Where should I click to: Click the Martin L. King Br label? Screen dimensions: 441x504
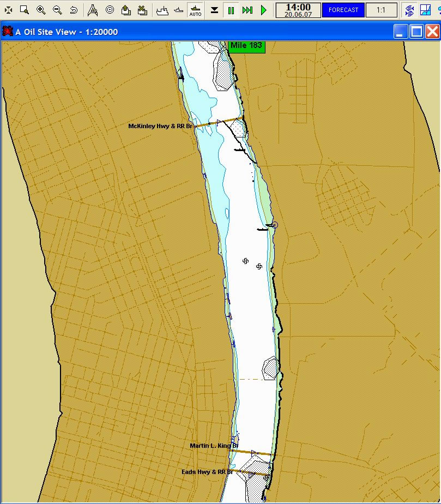point(214,446)
